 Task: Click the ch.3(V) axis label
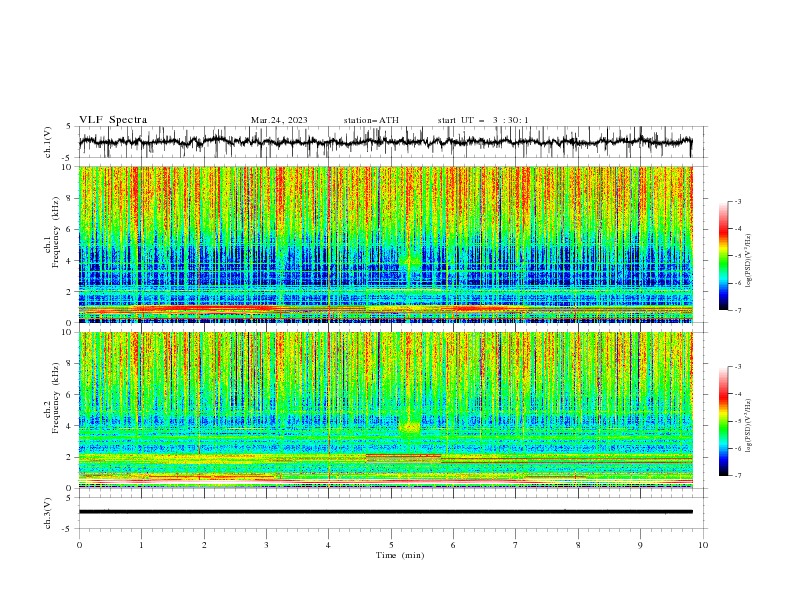pyautogui.click(x=49, y=513)
